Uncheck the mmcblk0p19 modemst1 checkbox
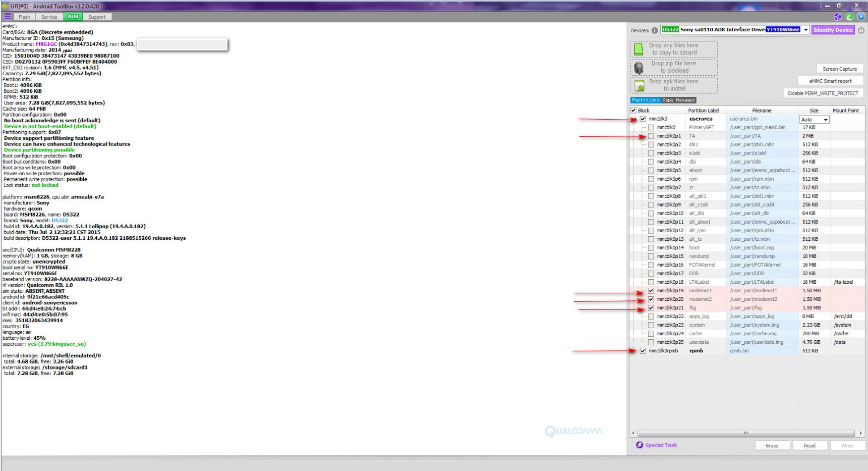The width and height of the screenshot is (868, 471). pyautogui.click(x=651, y=291)
